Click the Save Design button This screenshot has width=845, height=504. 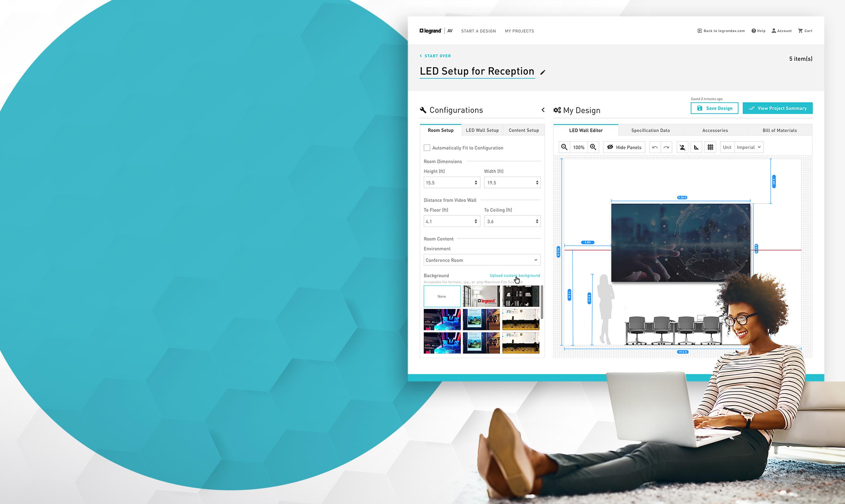[714, 108]
